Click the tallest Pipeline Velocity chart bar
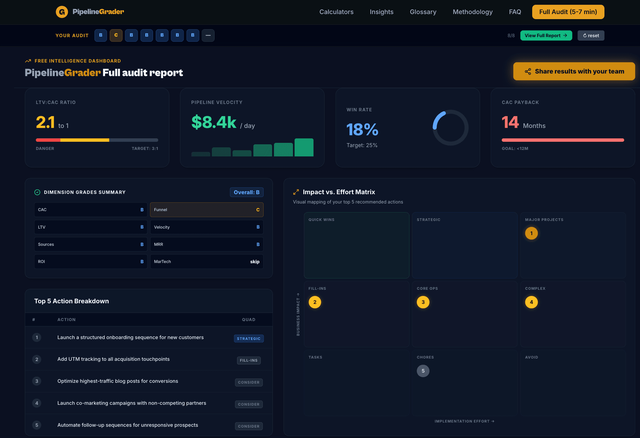Screen dimensions: 640x438 pyautogui.click(x=304, y=147)
